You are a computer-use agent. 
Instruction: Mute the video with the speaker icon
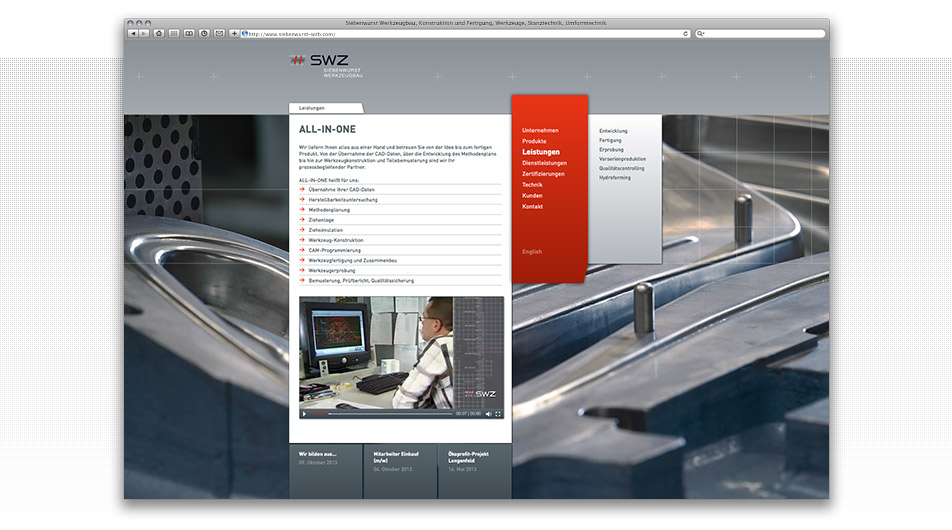pos(488,413)
